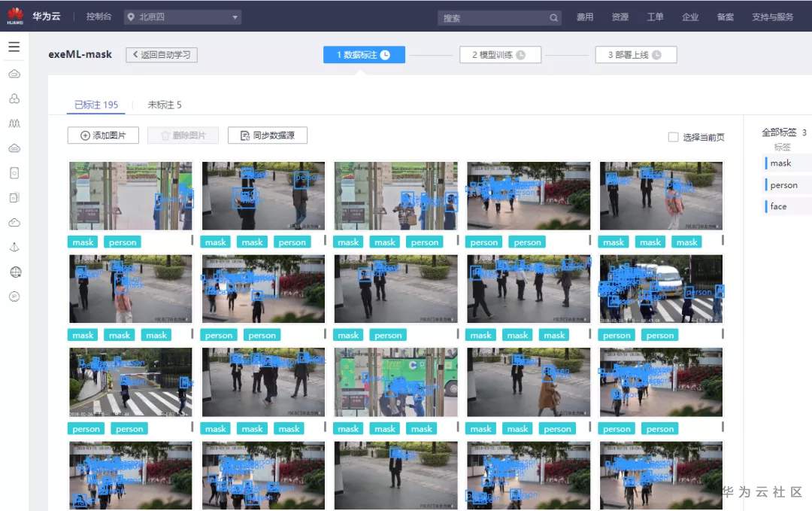The width and height of the screenshot is (812, 511).
Task: Click the location pin icon beside 北京四
Action: pos(131,17)
